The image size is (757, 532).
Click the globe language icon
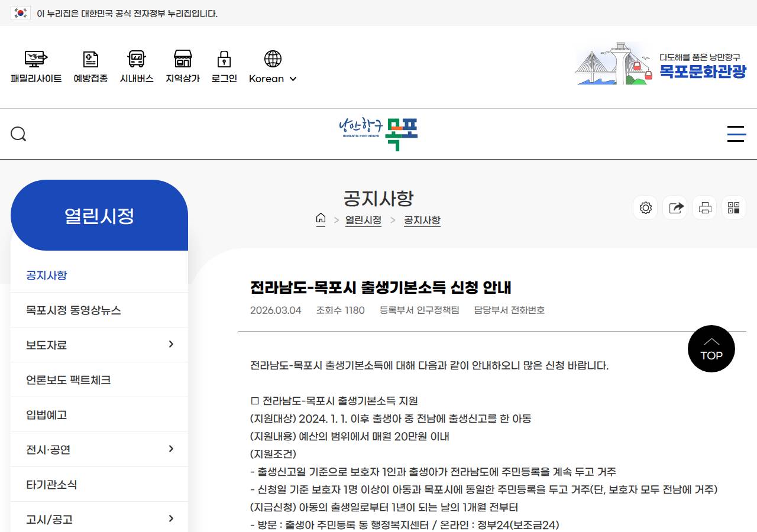[273, 59]
